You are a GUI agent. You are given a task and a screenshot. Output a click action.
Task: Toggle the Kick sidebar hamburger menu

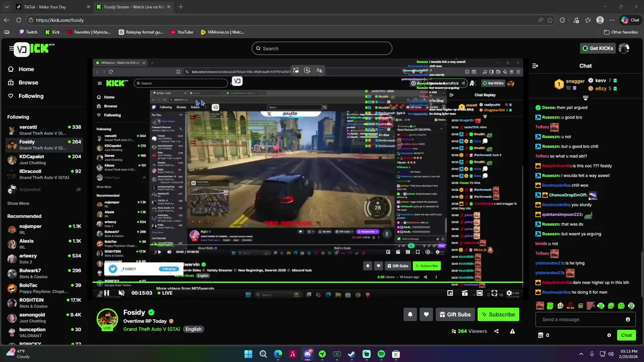click(11, 48)
